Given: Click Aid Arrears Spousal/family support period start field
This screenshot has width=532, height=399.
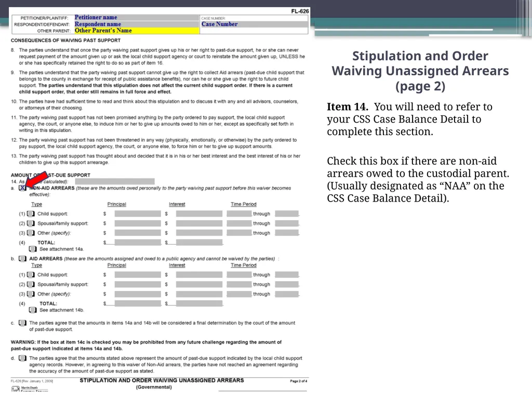Looking at the screenshot, I should 239,284.
